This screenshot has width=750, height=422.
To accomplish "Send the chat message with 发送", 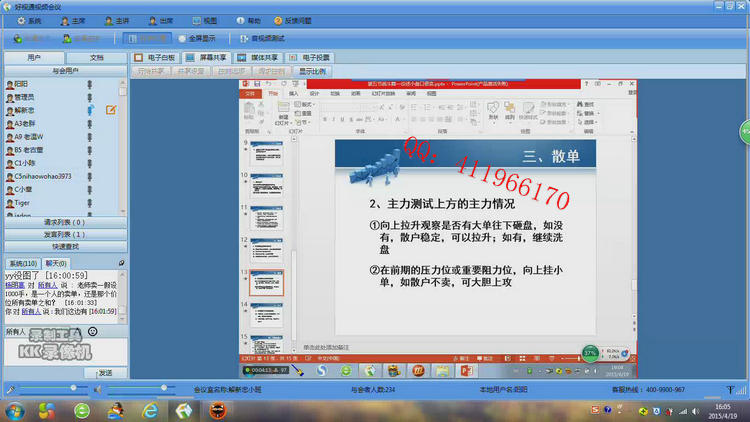I will (x=105, y=373).
